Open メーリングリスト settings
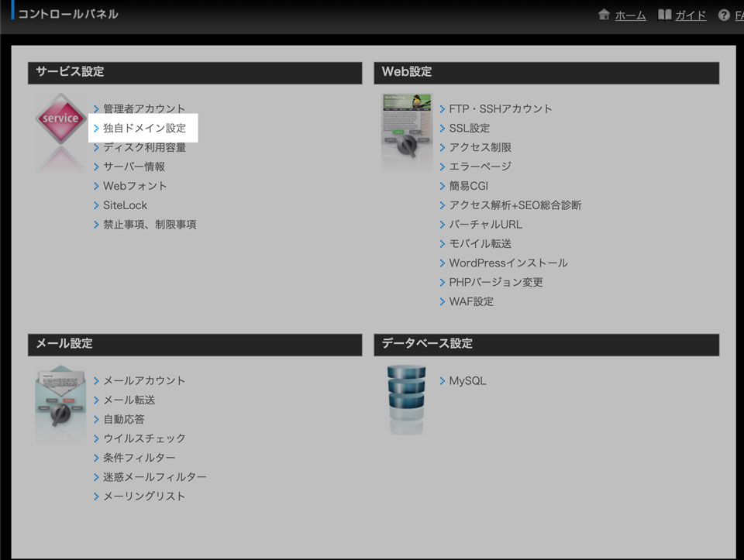 click(144, 496)
